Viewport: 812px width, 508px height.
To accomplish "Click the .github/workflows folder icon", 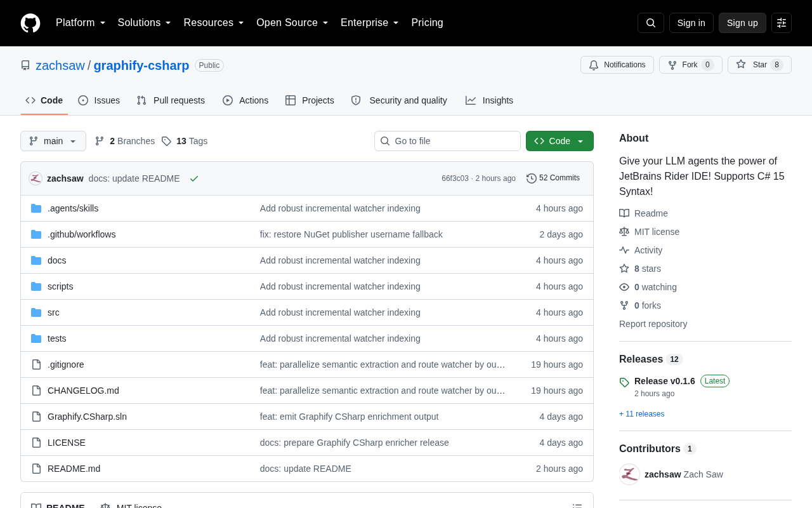I will (x=36, y=234).
